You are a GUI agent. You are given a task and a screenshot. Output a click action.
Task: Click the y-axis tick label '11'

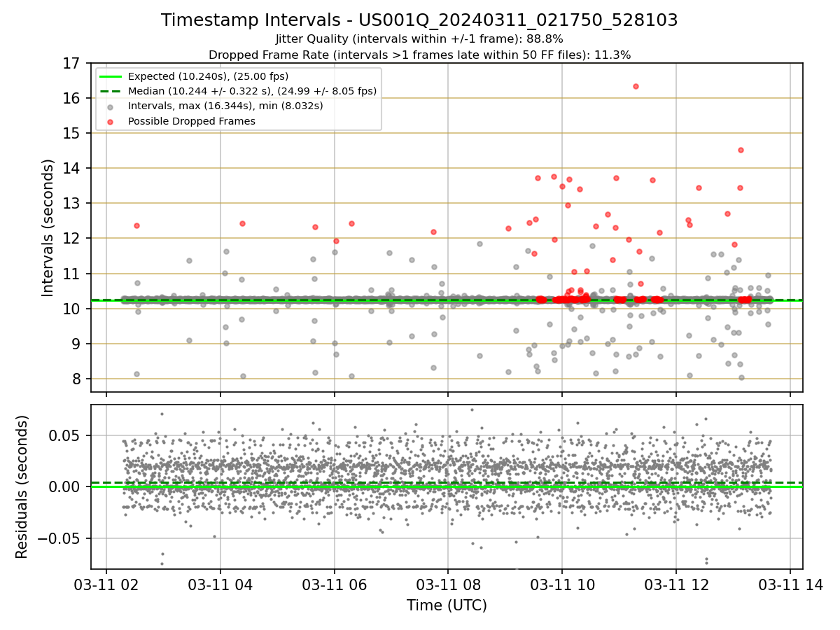73,274
